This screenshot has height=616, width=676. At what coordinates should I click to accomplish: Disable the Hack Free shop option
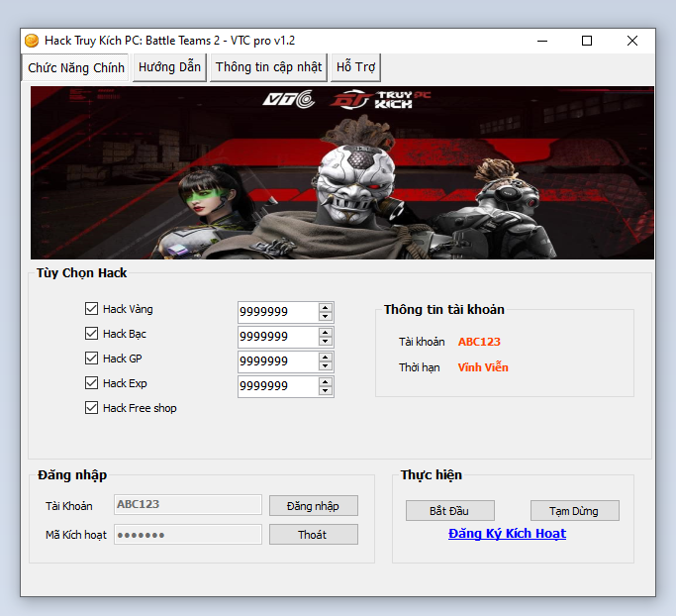(x=92, y=408)
